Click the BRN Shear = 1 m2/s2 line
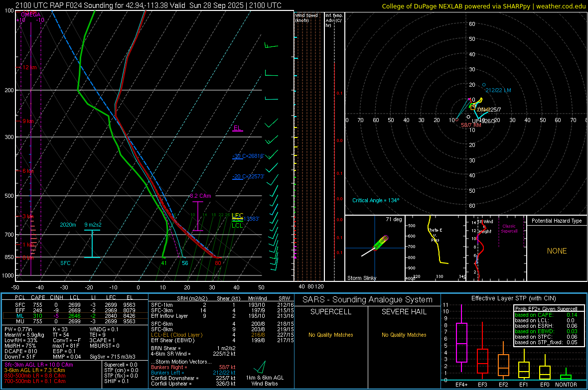Screen dimensions: 588x390 (193, 348)
